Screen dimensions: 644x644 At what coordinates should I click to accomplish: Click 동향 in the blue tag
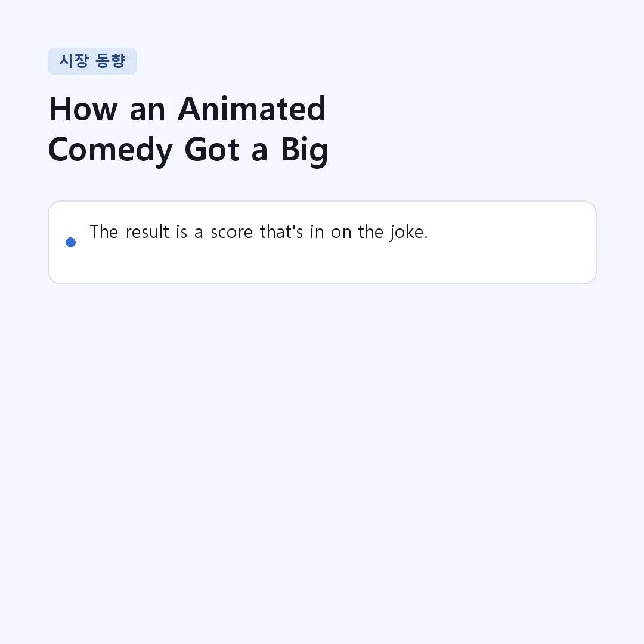point(110,61)
